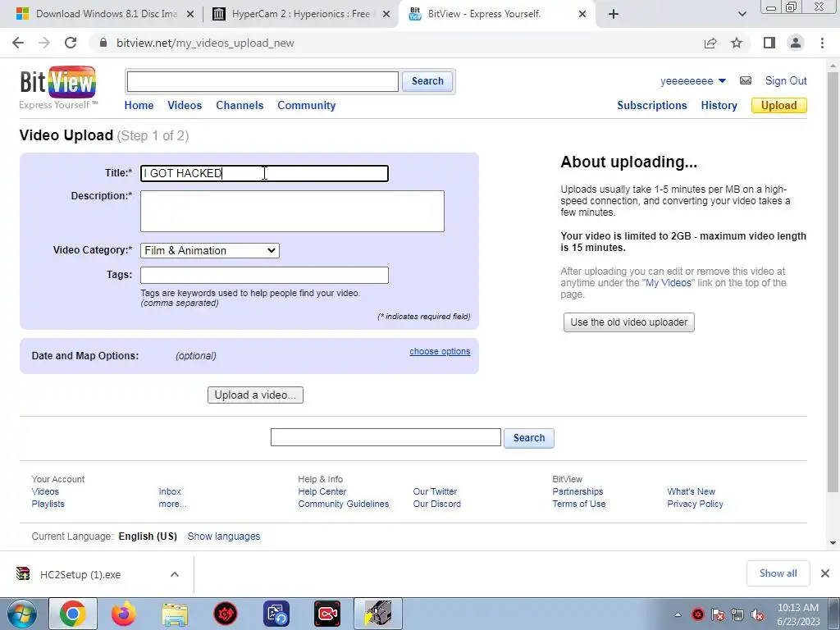The width and height of the screenshot is (840, 630).
Task: Open the Community menu item
Action: (x=307, y=106)
